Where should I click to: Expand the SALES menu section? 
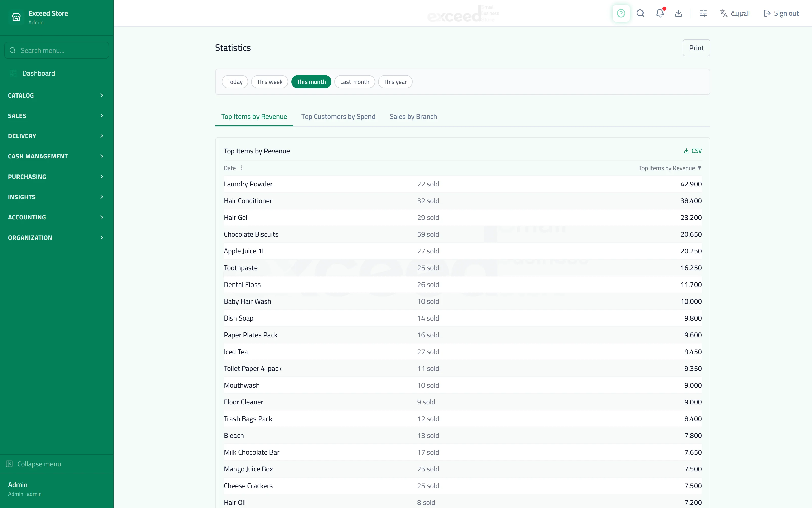(56, 116)
